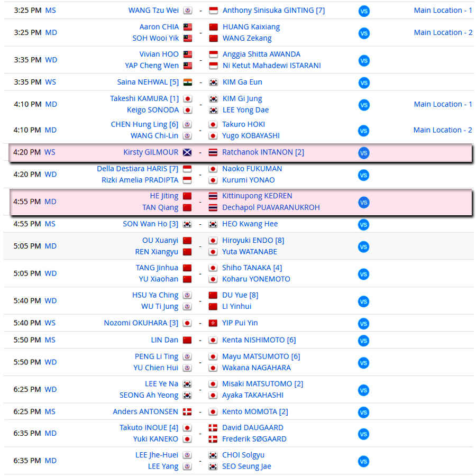This screenshot has height=476, width=476.
Task: Click Main Location - 1 for 3:25 PM match
Action: [443, 11]
